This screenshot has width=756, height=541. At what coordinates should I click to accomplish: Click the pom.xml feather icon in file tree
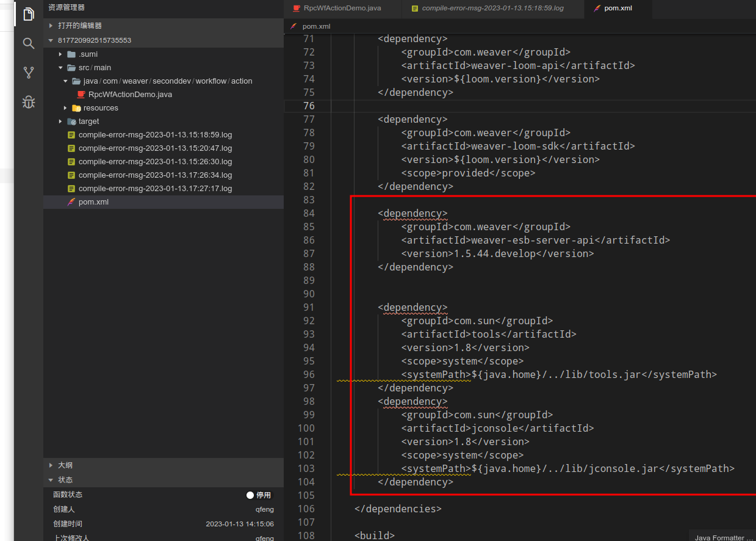(x=71, y=202)
